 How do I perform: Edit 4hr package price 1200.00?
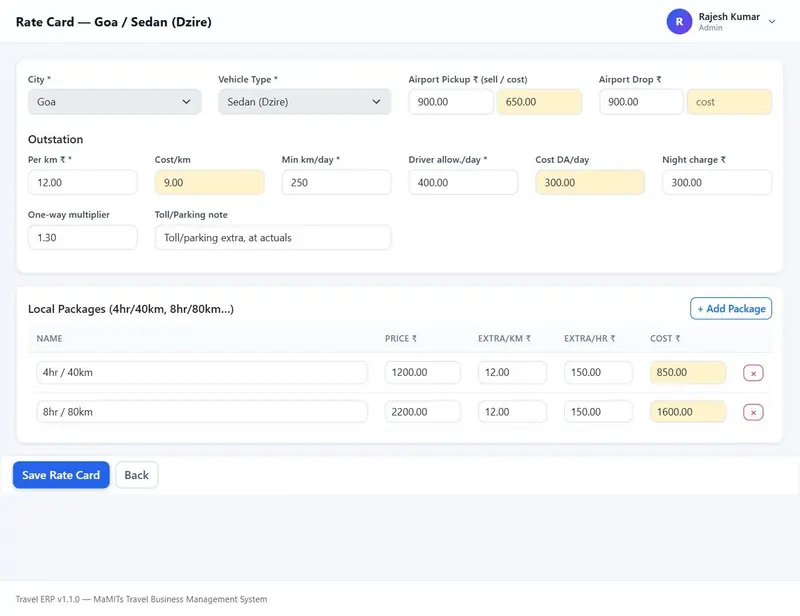click(x=423, y=373)
